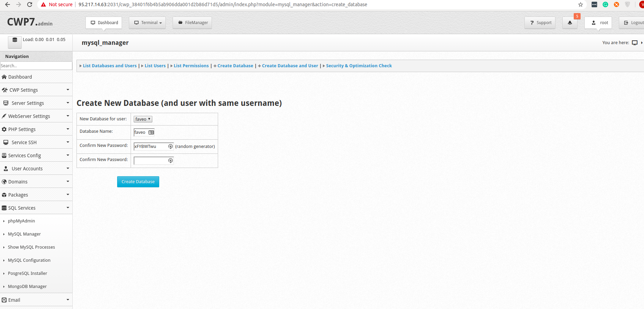The width and height of the screenshot is (644, 309).
Task: Open List Databases and Users link
Action: [110, 66]
